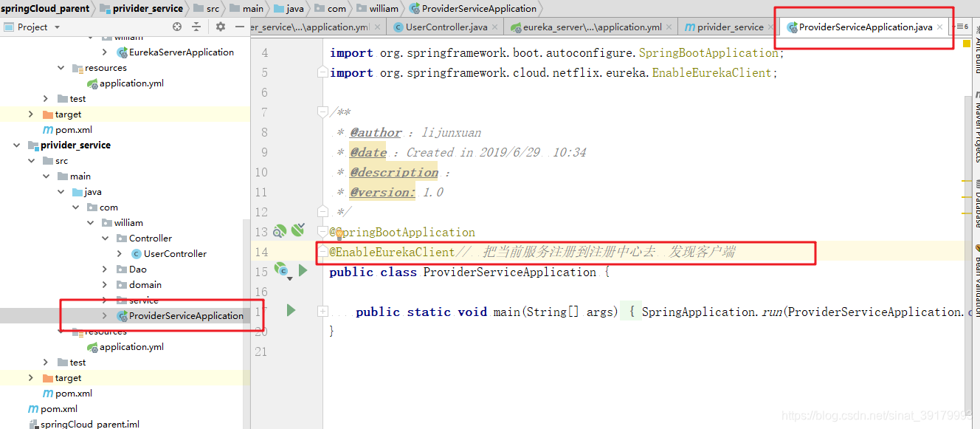Expand the first test folder node

tap(46, 98)
